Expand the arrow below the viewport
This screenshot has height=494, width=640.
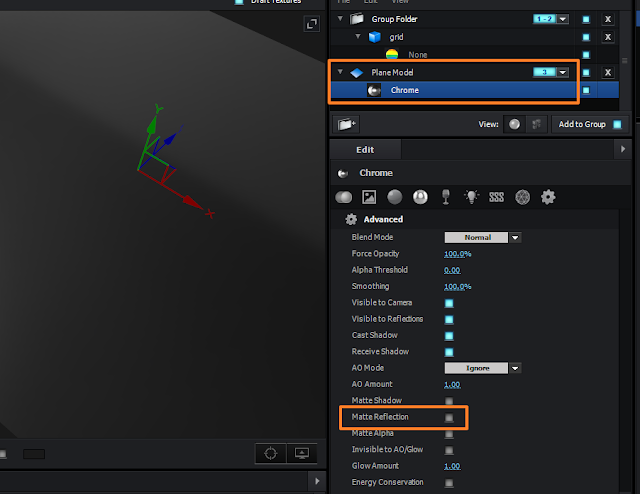(x=317, y=481)
